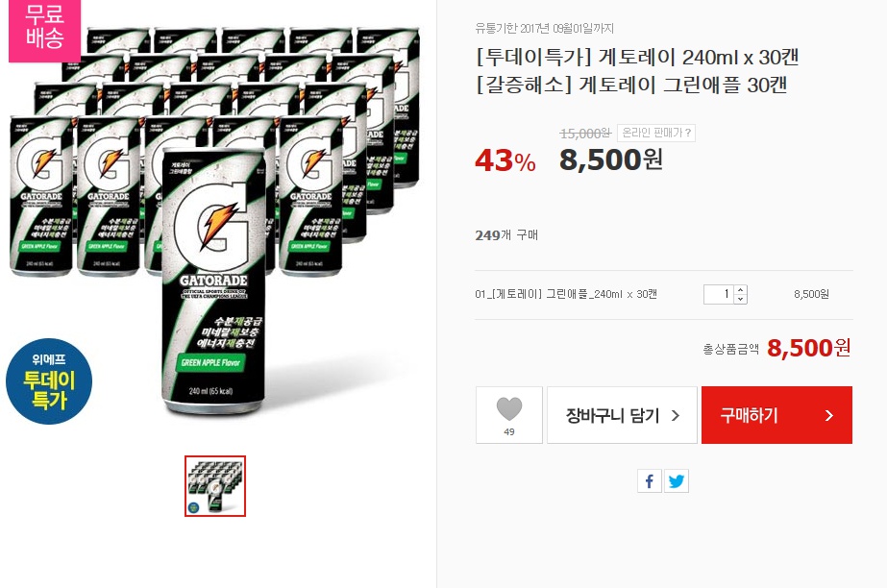Click the 게토레이 240ml x 30캔 title

tap(698, 57)
